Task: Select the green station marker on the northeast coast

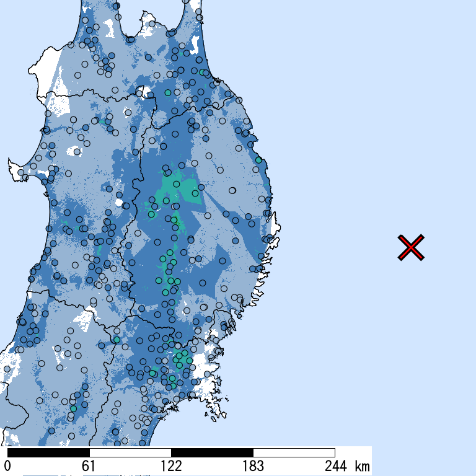Action: tap(258, 160)
